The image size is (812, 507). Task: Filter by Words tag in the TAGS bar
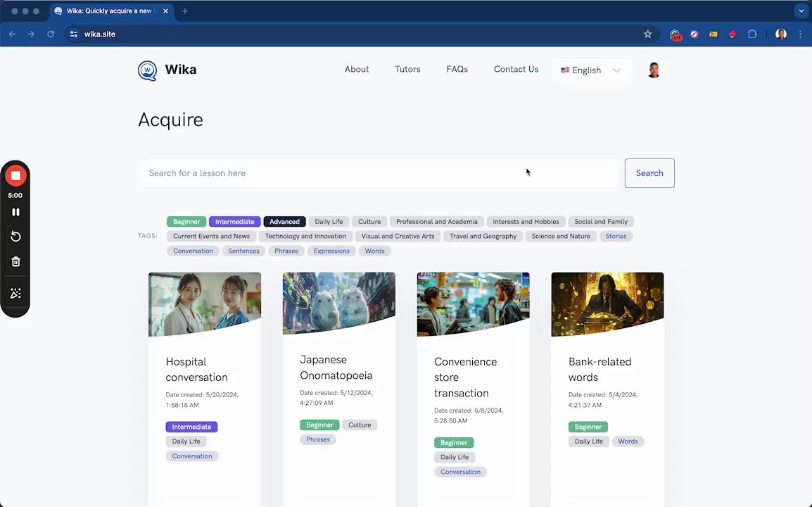click(x=374, y=251)
